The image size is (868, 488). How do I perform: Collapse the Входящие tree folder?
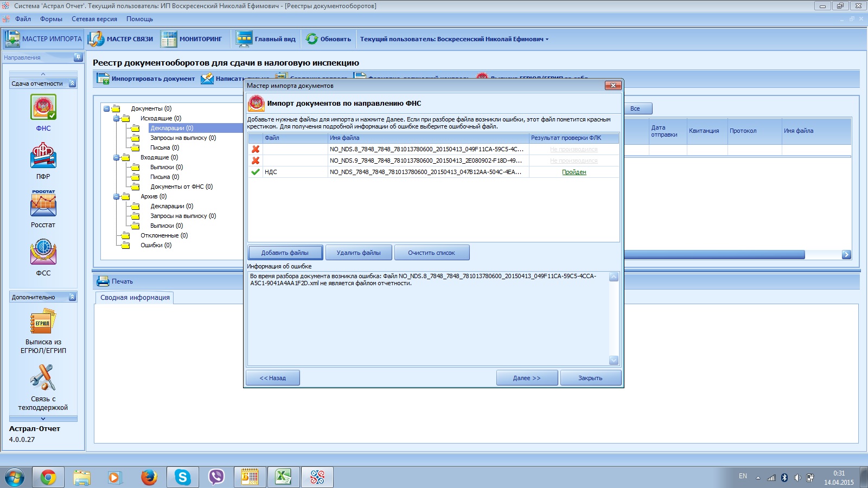pos(117,158)
